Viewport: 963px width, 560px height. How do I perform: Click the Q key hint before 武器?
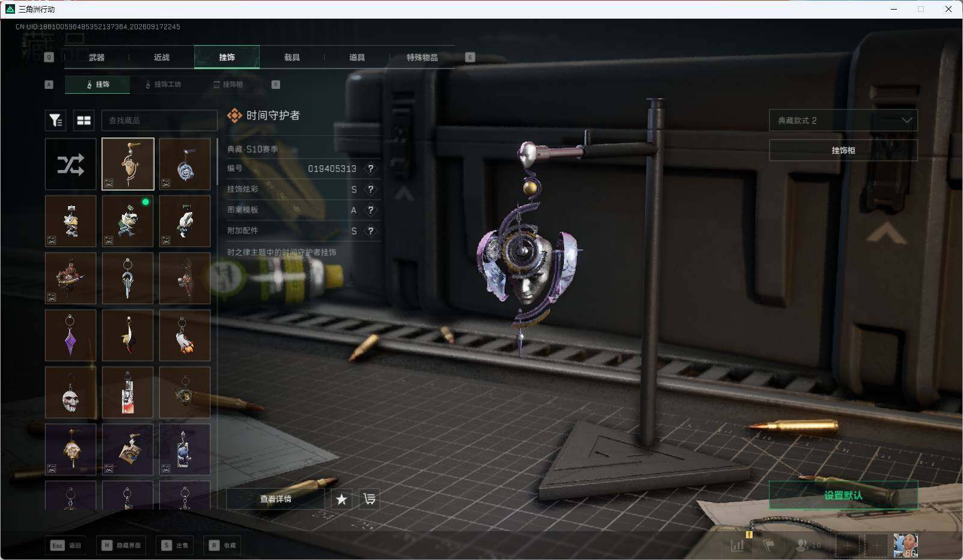[x=49, y=57]
